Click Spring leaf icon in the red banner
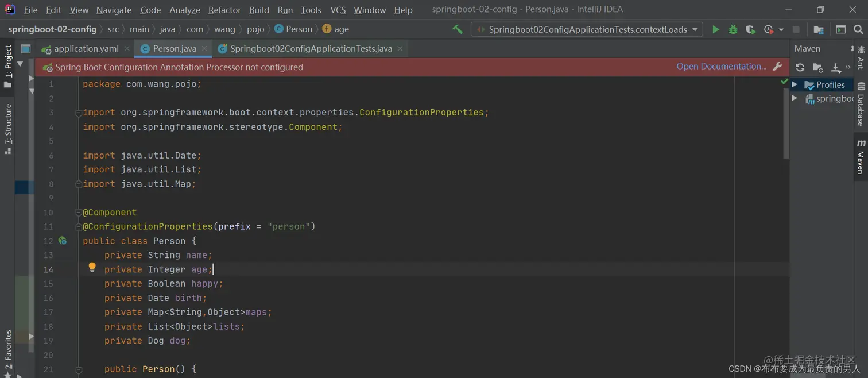 [x=48, y=67]
